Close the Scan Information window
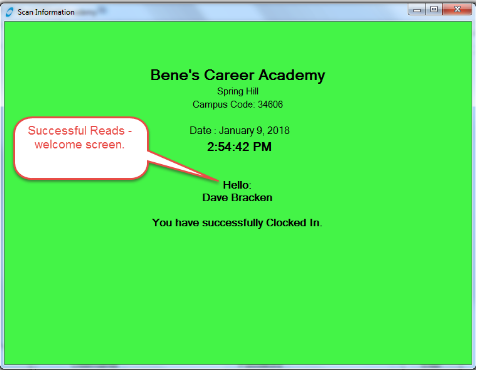 (x=457, y=9)
